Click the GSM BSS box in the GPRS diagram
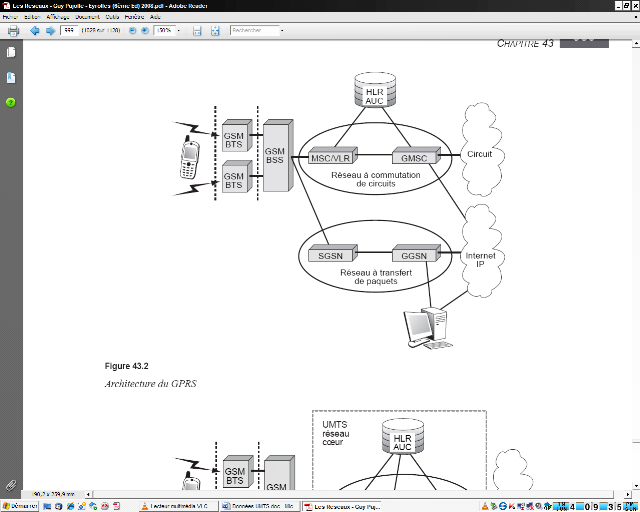 278,156
